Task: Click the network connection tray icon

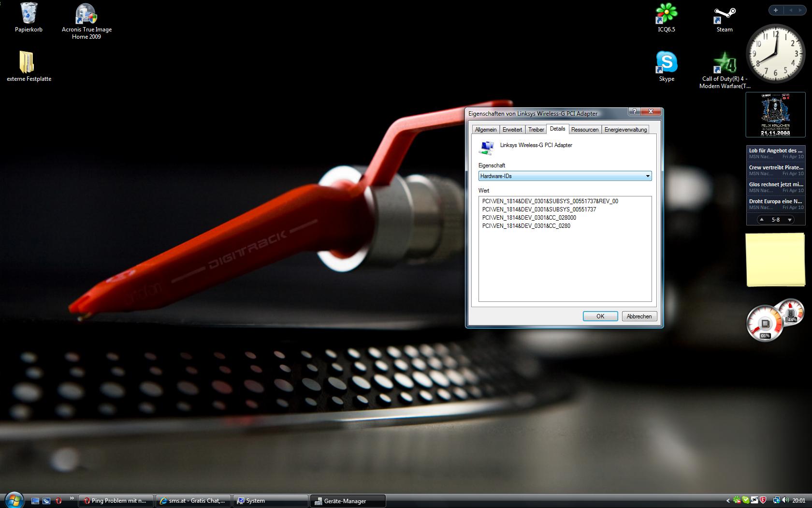Action: pos(776,501)
